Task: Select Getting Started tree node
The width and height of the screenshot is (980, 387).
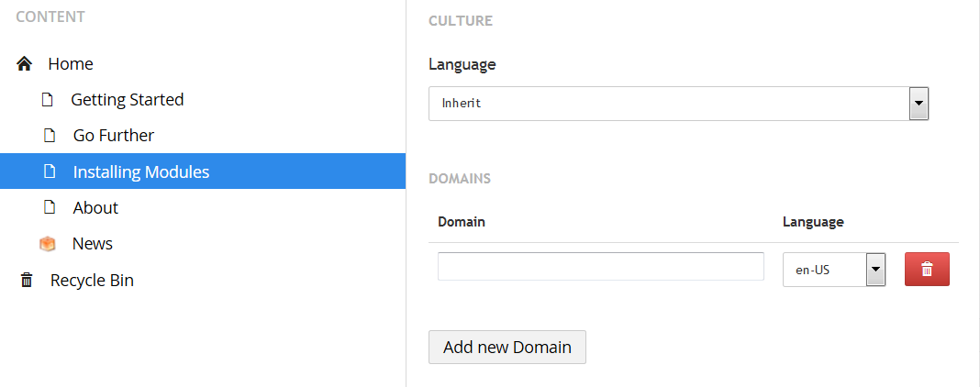Action: (x=128, y=100)
